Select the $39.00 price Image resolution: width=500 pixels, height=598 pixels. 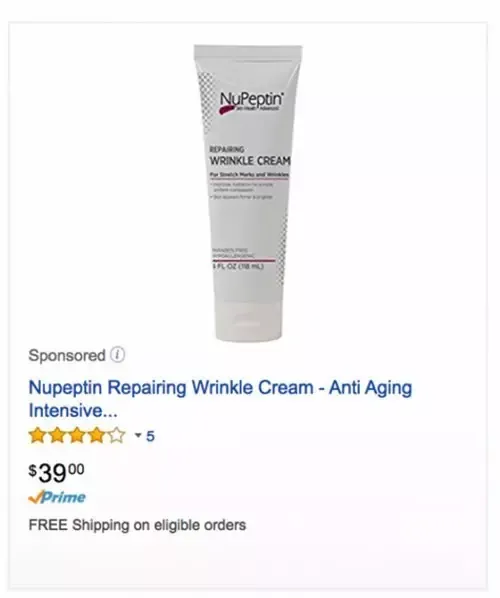pyautogui.click(x=56, y=473)
